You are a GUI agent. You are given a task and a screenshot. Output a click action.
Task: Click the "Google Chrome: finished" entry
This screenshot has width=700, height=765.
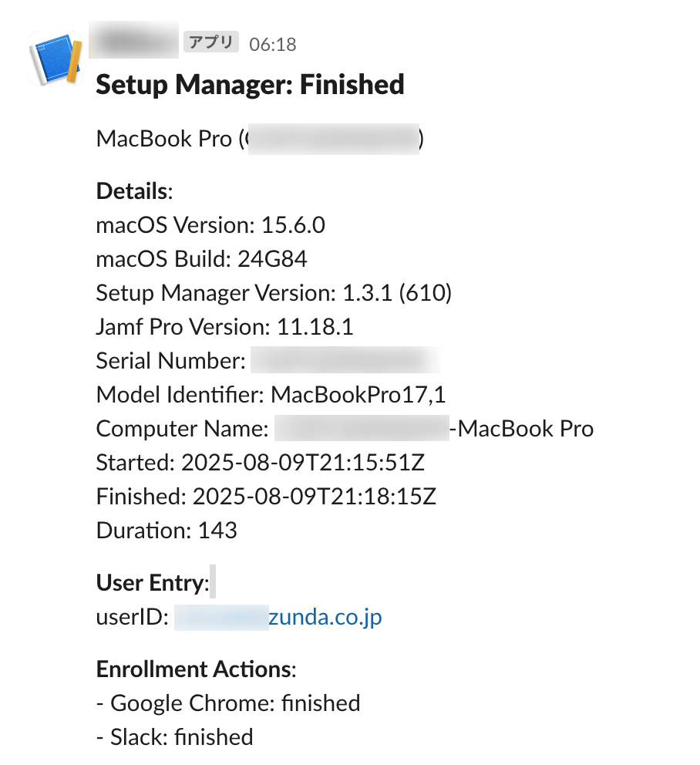click(x=228, y=703)
